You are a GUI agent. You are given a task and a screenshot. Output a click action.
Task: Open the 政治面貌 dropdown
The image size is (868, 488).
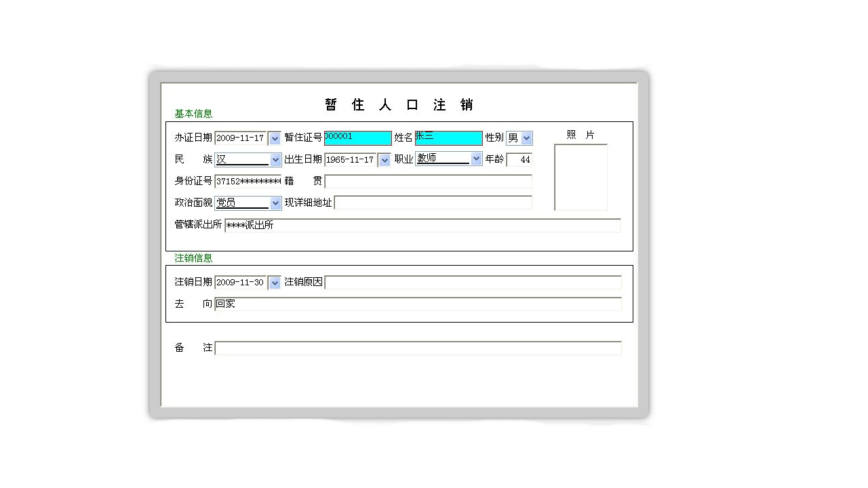pos(275,203)
